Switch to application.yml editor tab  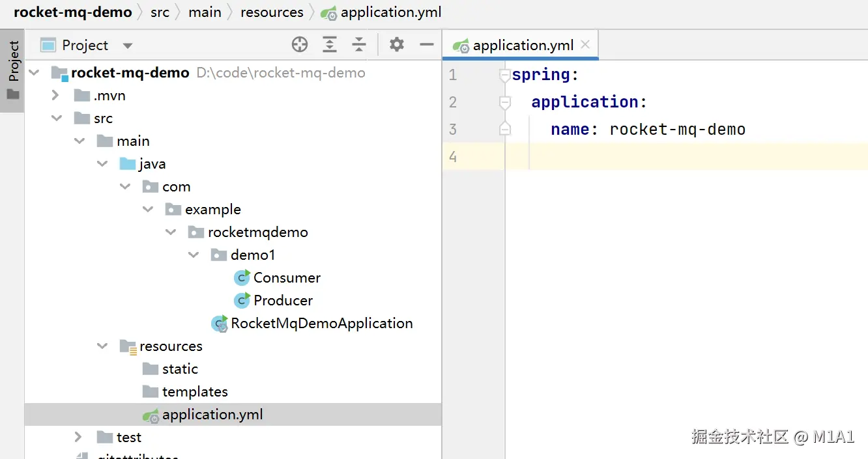523,46
